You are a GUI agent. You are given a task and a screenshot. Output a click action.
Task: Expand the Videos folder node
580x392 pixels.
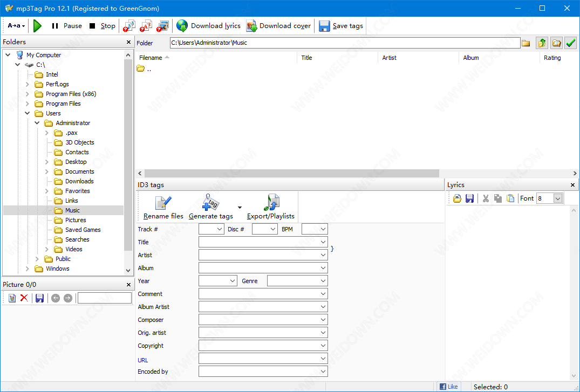(46, 249)
